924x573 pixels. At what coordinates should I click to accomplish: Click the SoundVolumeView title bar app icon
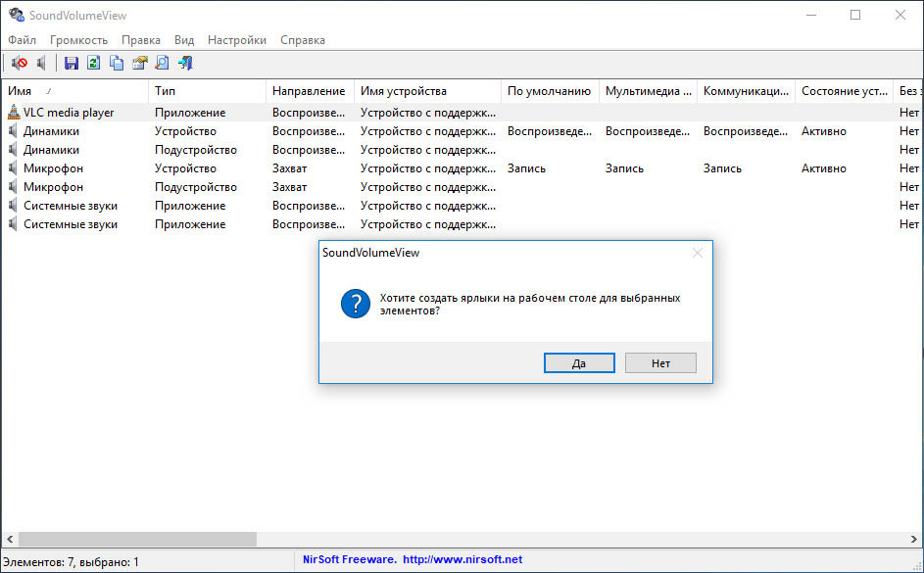pyautogui.click(x=16, y=15)
